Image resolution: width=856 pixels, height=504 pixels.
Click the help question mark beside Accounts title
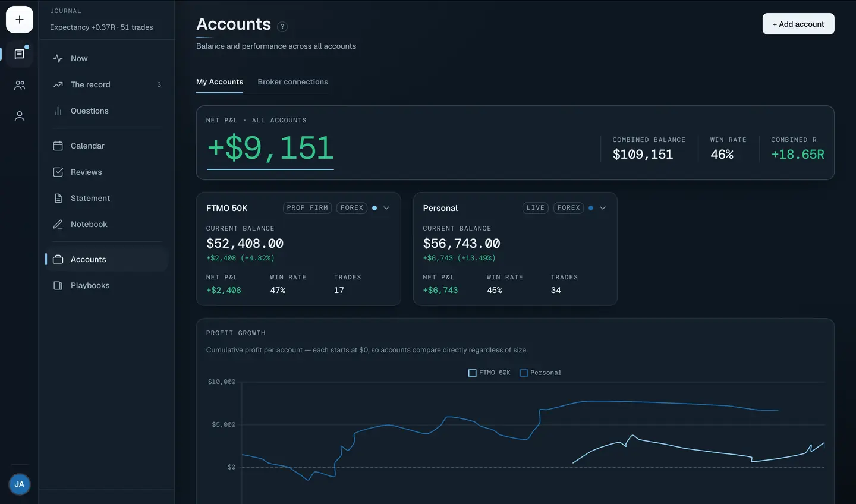(282, 26)
